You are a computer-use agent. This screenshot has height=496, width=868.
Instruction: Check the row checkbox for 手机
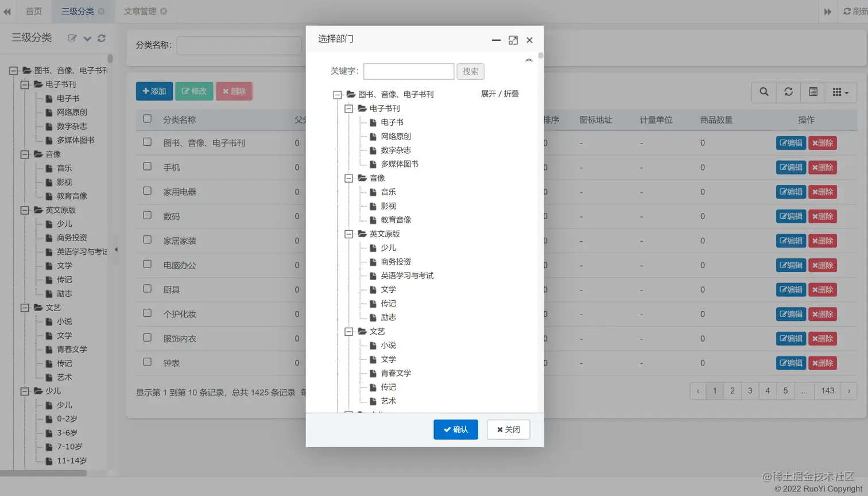click(x=148, y=166)
